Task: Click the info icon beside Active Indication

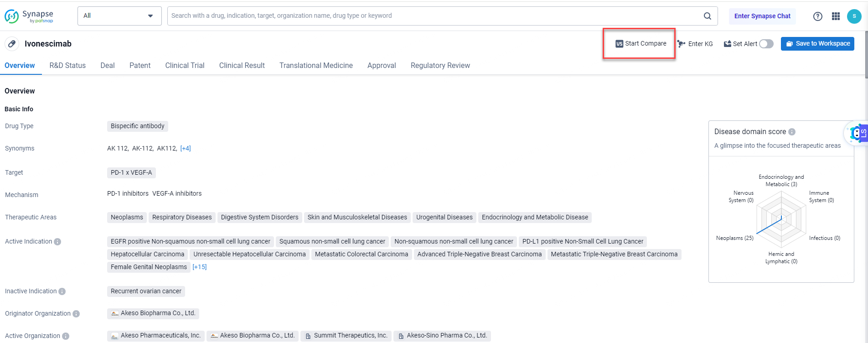Action: (57, 242)
